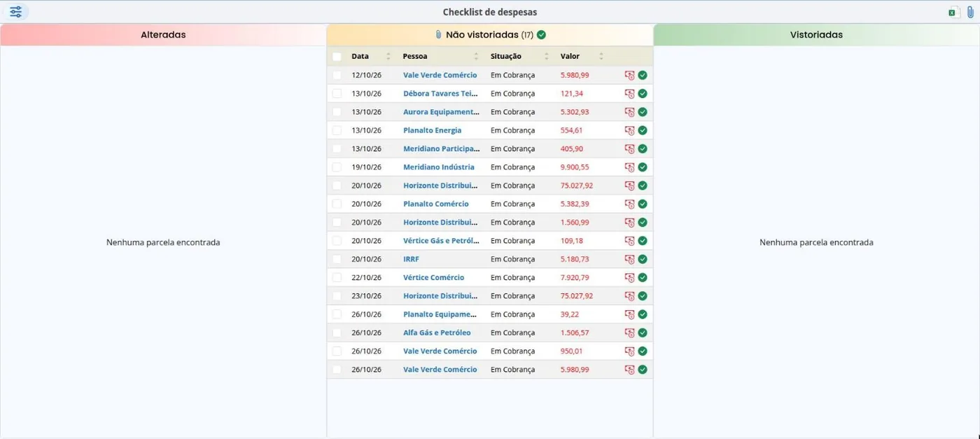Click the date 19/10/26
Viewport: 980px width, 439px height.
point(366,167)
